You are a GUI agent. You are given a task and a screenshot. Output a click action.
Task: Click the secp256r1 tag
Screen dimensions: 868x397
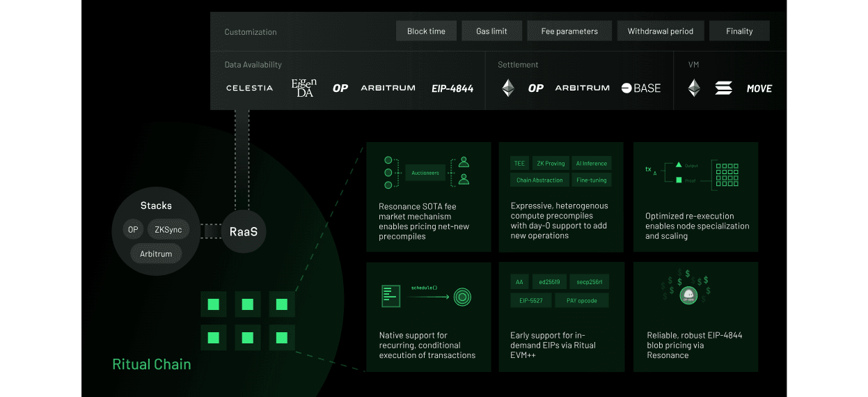pyautogui.click(x=590, y=282)
